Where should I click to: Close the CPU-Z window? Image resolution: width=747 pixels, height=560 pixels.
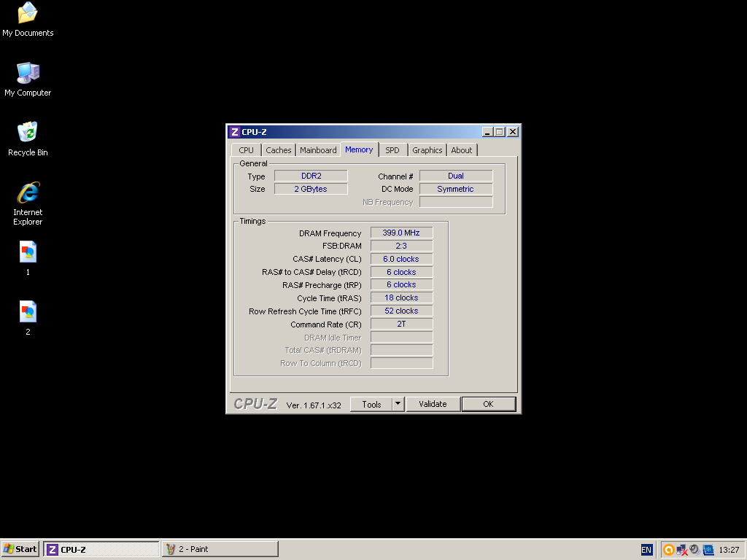513,132
